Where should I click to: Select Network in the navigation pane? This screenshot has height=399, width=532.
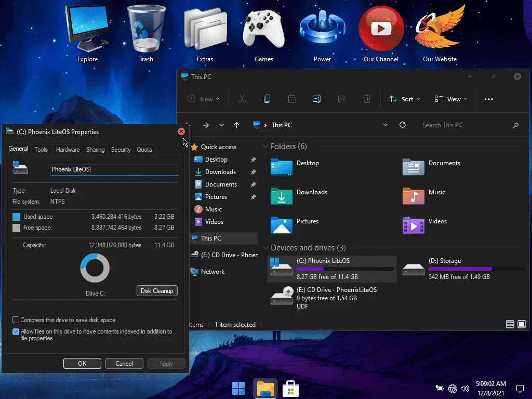coord(212,271)
